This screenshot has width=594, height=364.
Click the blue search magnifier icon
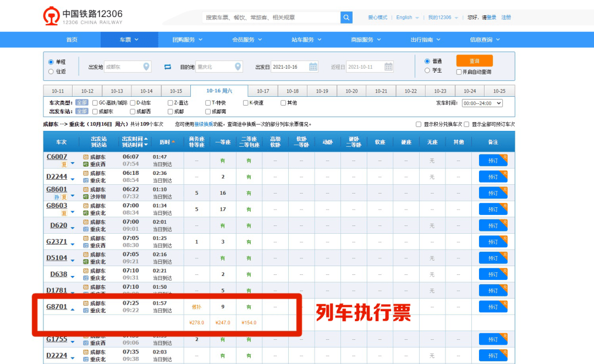346,17
